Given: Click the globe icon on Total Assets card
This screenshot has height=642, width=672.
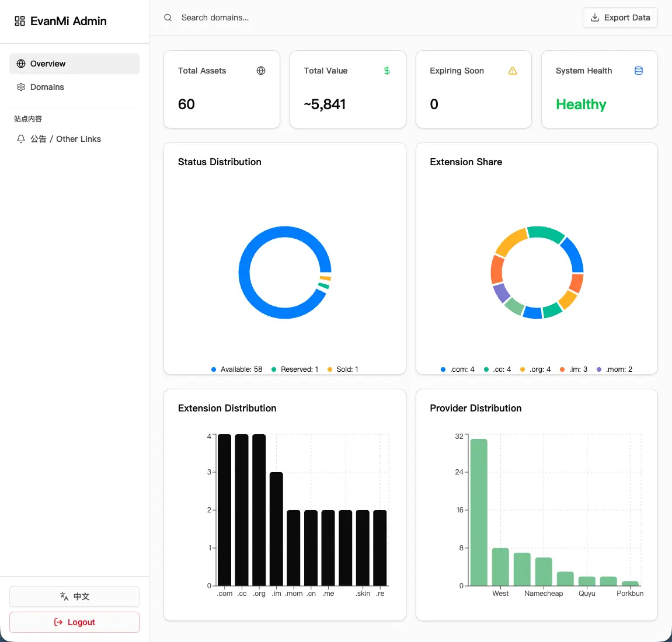Looking at the screenshot, I should [x=261, y=71].
